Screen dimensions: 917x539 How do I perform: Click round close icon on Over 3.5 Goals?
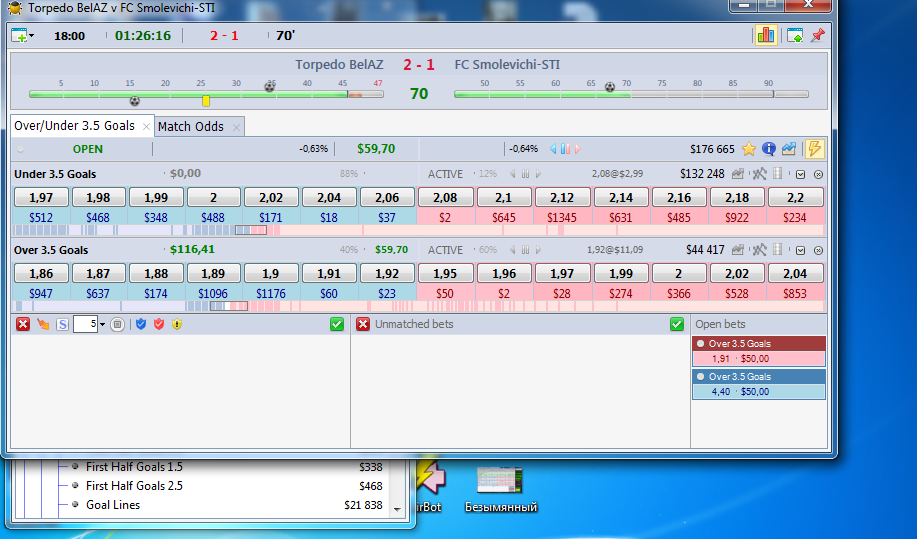point(818,250)
